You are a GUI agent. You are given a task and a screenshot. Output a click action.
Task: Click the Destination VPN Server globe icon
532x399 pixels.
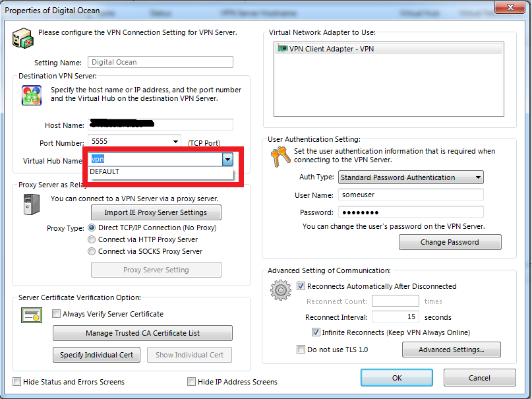(32, 96)
